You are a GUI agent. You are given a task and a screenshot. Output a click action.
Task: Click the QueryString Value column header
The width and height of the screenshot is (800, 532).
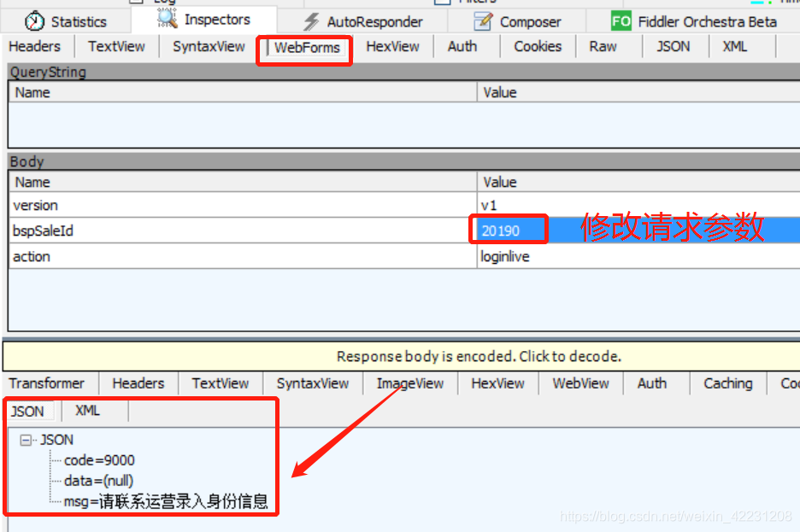click(638, 93)
